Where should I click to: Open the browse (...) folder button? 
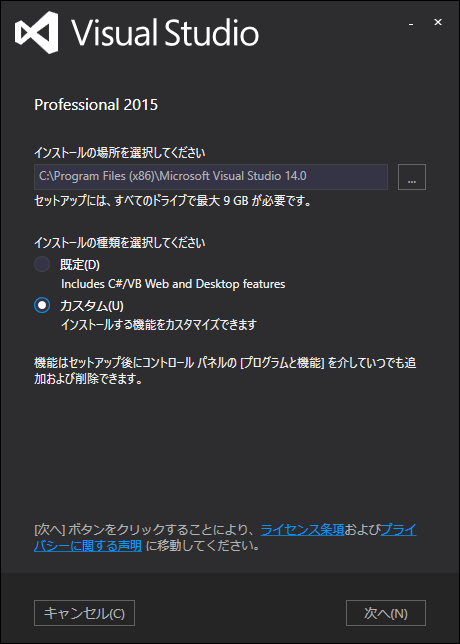tap(412, 177)
